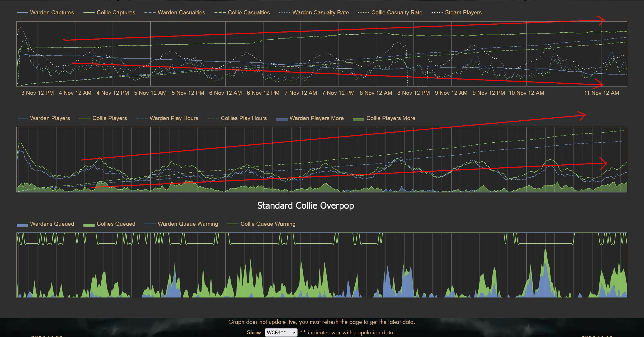Image resolution: width=644 pixels, height=337 pixels.
Task: Open the WC64 war selection dropdown
Action: (x=281, y=332)
